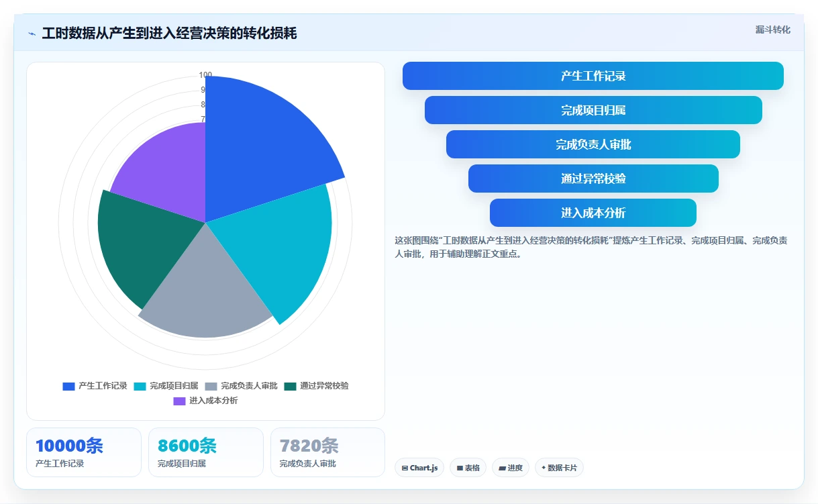Toggle 产生工作记录 legend swatch
Viewport: 818px width, 504px height.
68,386
